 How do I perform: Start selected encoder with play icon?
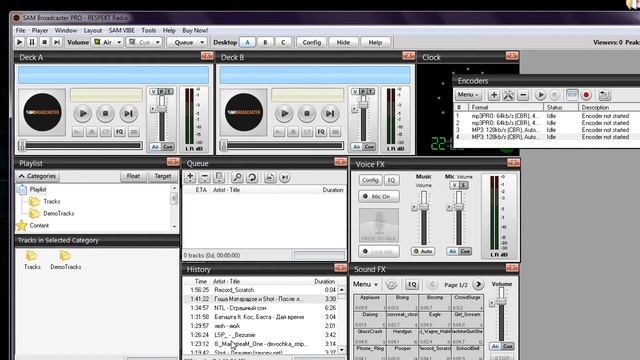click(x=540, y=95)
